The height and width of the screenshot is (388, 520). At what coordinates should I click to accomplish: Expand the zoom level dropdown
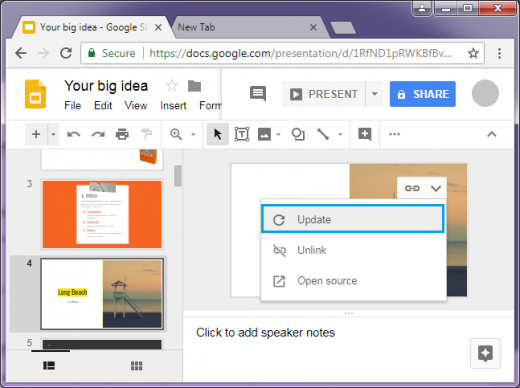[193, 134]
